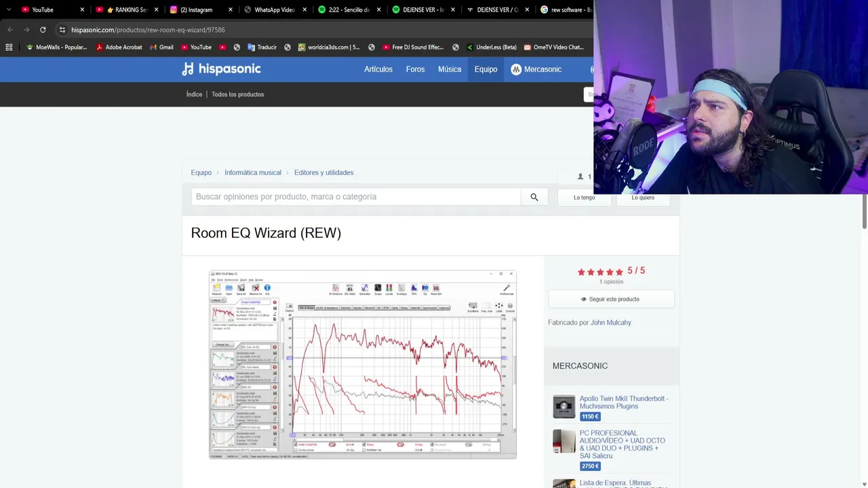Open the PC PROFESIONAL AUDIO/VIDEO listing
Viewport: 868px width, 488px height.
(x=623, y=445)
